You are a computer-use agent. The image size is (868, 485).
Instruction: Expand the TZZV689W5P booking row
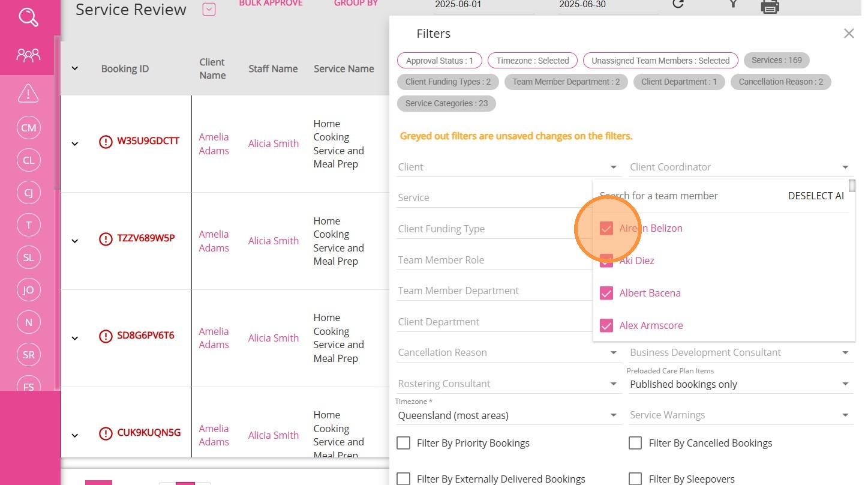(75, 241)
